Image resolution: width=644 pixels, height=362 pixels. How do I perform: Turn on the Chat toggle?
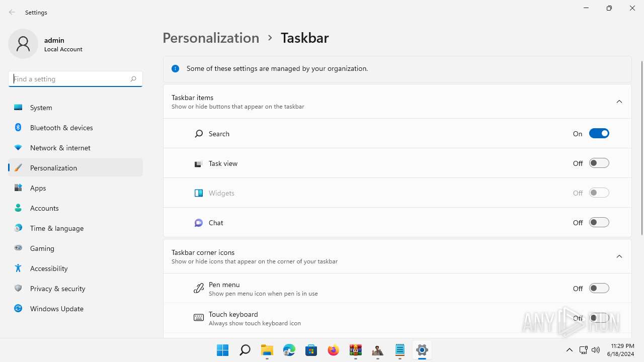click(x=599, y=222)
